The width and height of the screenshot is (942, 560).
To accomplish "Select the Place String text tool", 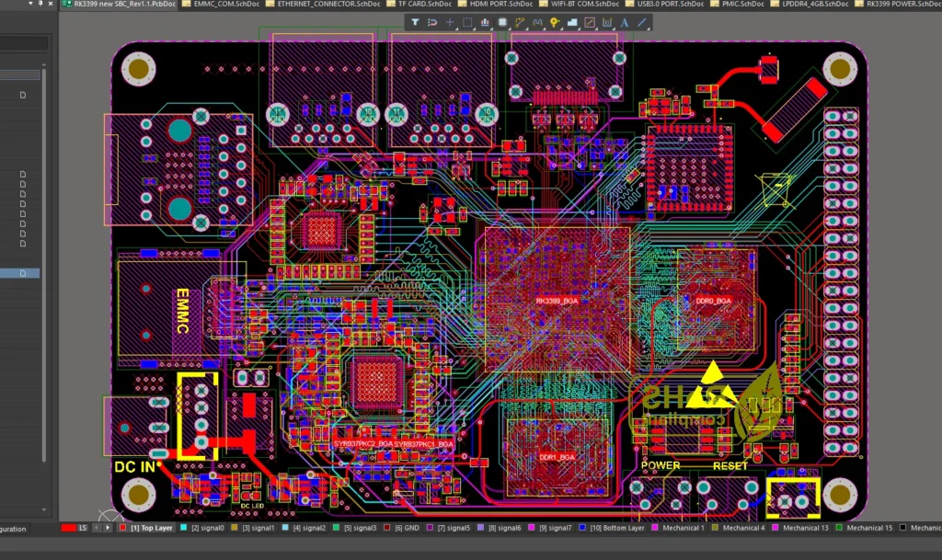I will 626,22.
